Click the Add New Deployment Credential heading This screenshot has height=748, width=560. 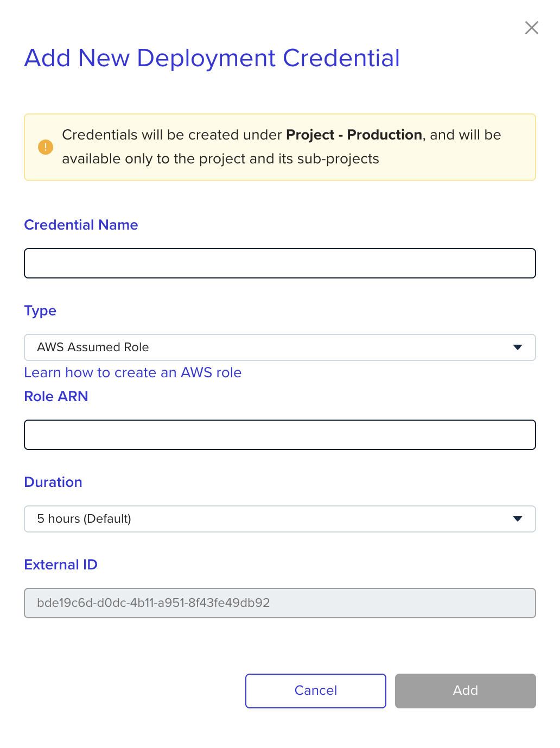click(212, 58)
